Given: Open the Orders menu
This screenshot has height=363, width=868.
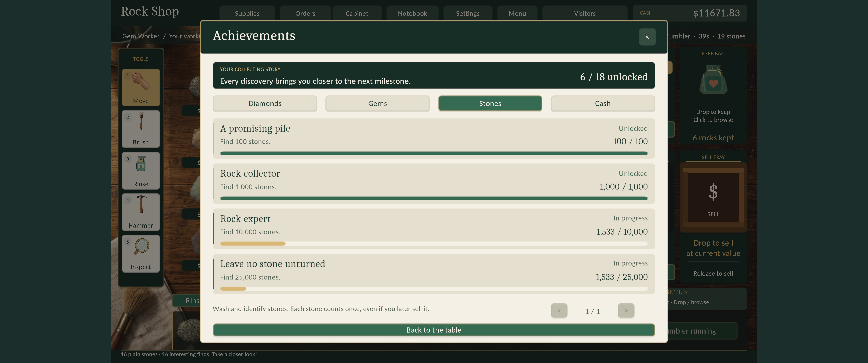Looking at the screenshot, I should (305, 13).
